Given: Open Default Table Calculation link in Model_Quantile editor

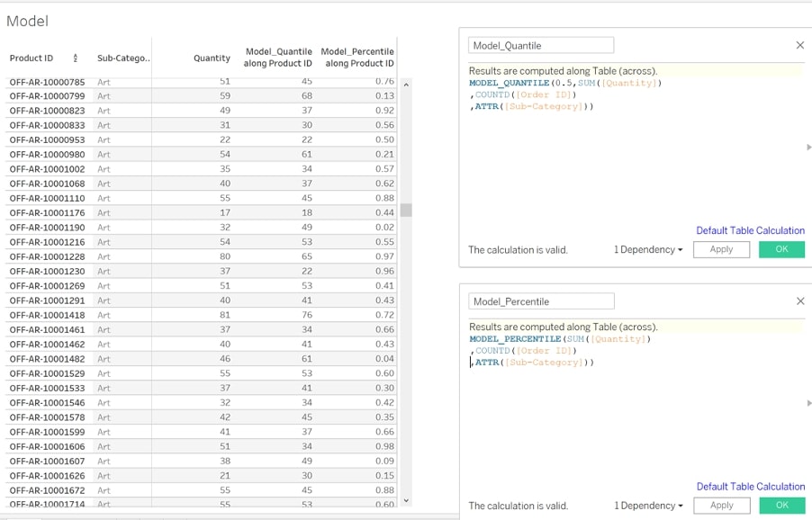Looking at the screenshot, I should (751, 231).
